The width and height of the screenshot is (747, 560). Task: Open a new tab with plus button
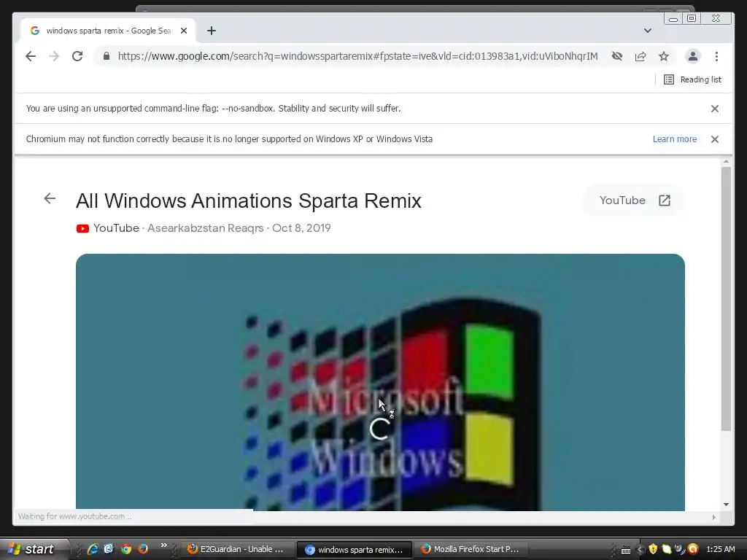212,31
